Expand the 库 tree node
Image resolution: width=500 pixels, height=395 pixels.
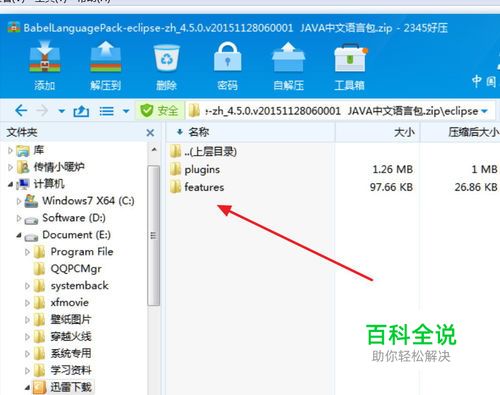point(10,151)
